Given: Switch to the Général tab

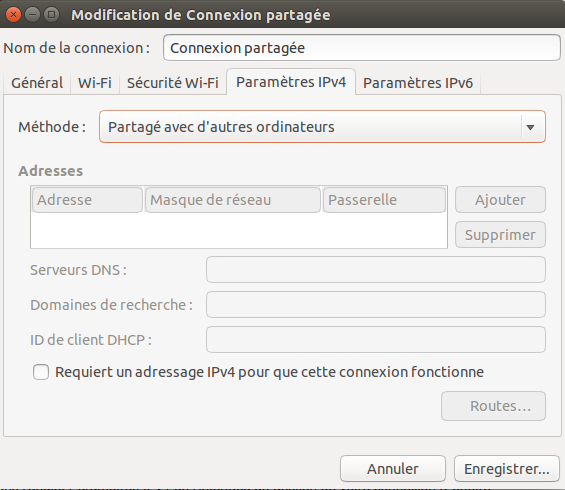Looking at the screenshot, I should [x=37, y=83].
